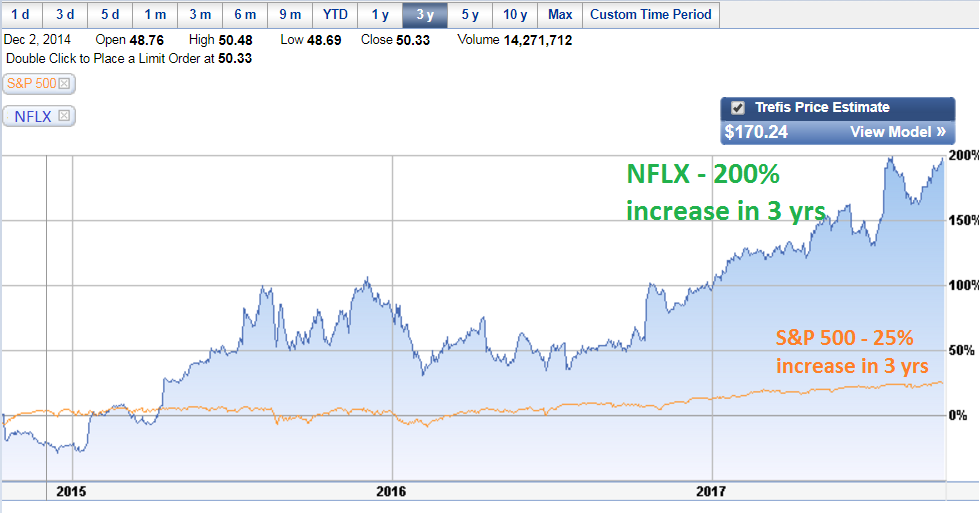The image size is (980, 513).
Task: Uncheck the Trefis Price Estimate checkbox
Action: [x=738, y=107]
